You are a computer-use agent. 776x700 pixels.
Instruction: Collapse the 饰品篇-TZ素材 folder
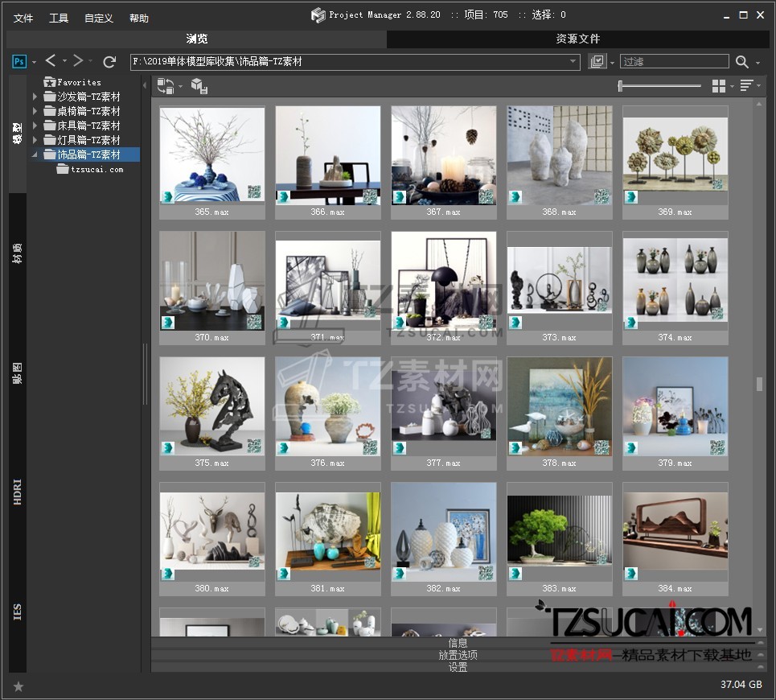(x=35, y=154)
